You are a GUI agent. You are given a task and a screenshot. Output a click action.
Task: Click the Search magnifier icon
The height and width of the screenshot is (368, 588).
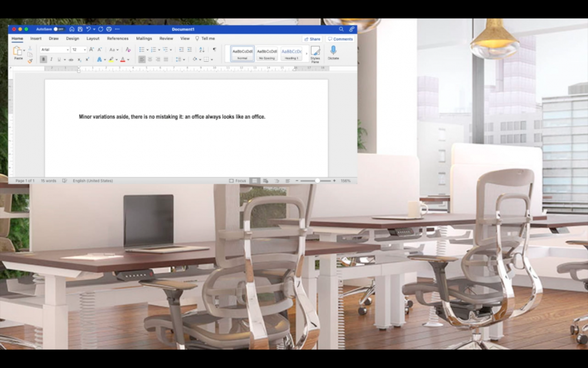[341, 29]
